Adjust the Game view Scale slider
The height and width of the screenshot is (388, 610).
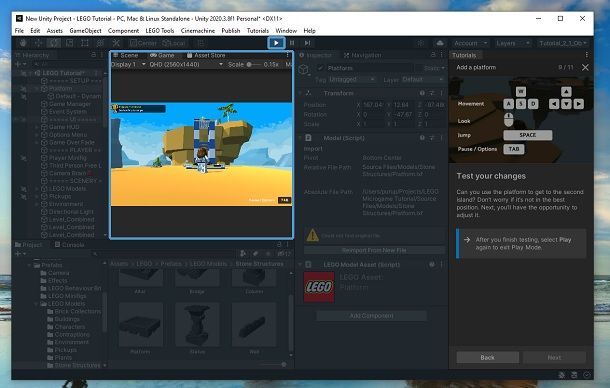pos(254,64)
